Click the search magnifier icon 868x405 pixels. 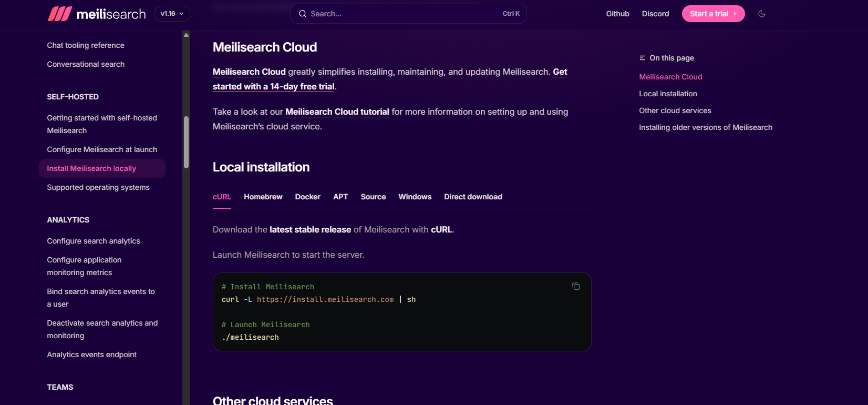pyautogui.click(x=303, y=14)
